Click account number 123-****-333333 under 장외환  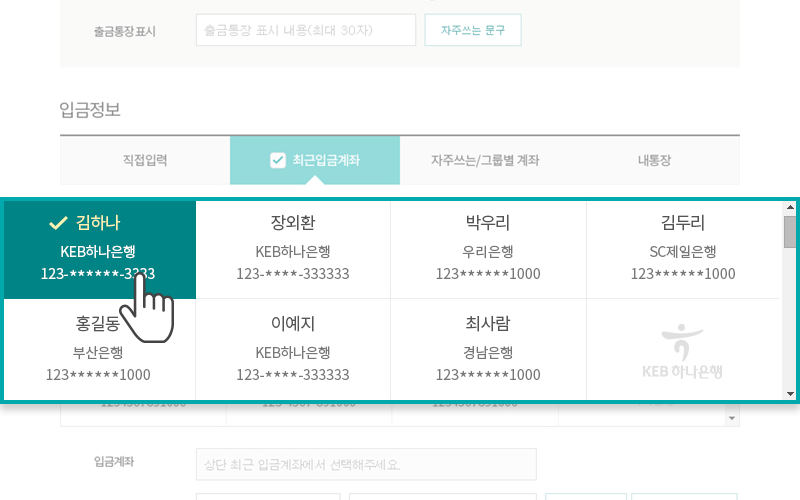point(293,274)
